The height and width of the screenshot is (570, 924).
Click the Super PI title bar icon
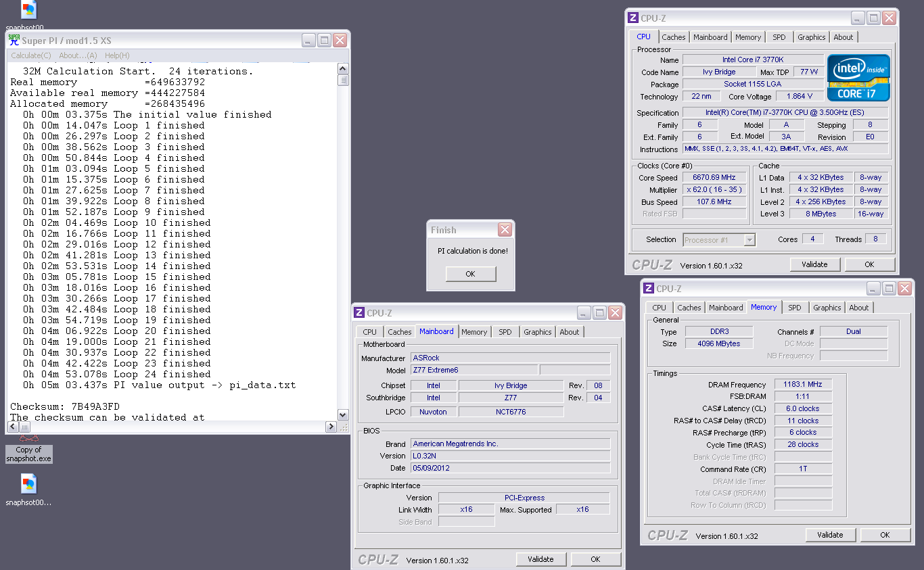[x=14, y=41]
